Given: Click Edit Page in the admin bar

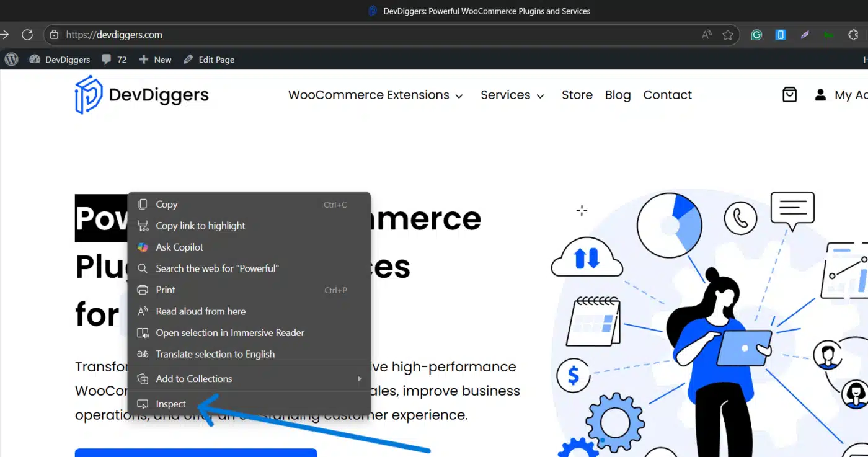Looking at the screenshot, I should point(209,60).
